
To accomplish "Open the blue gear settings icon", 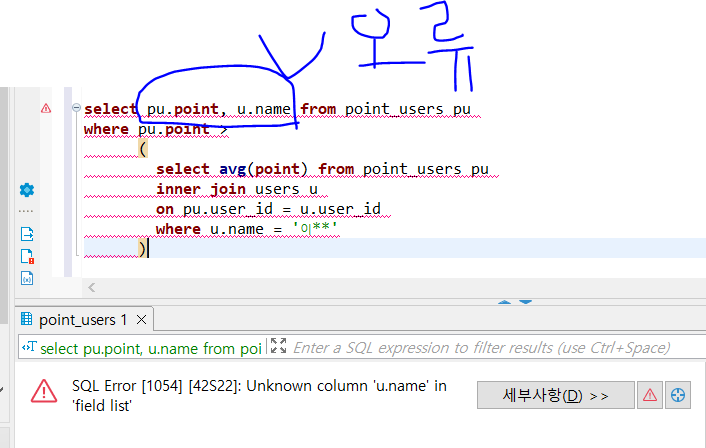I will (27, 190).
